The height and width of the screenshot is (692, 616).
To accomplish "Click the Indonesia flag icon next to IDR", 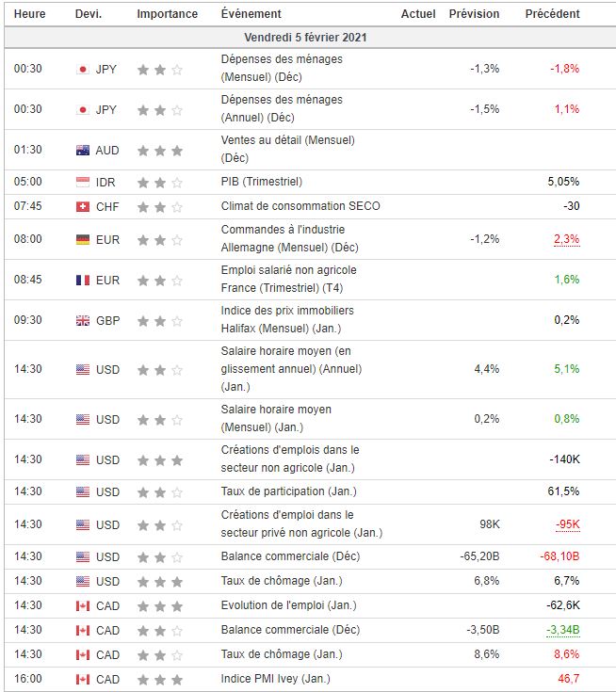I will [82, 181].
